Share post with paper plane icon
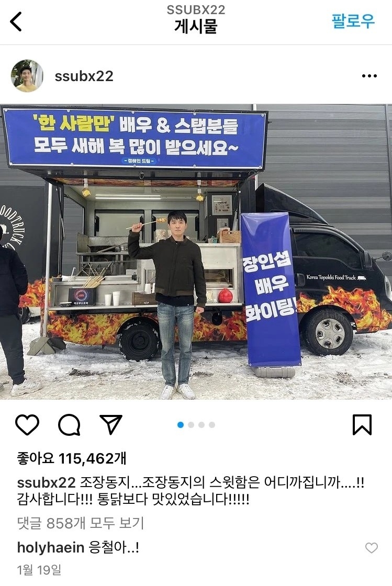This screenshot has width=392, height=586. tap(111, 424)
